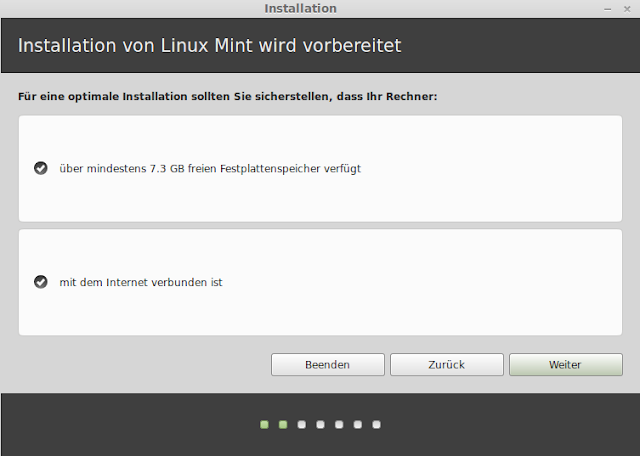Screen dimensions: 640x456
Task: Click the sixth progress step dot
Action: pos(358,425)
